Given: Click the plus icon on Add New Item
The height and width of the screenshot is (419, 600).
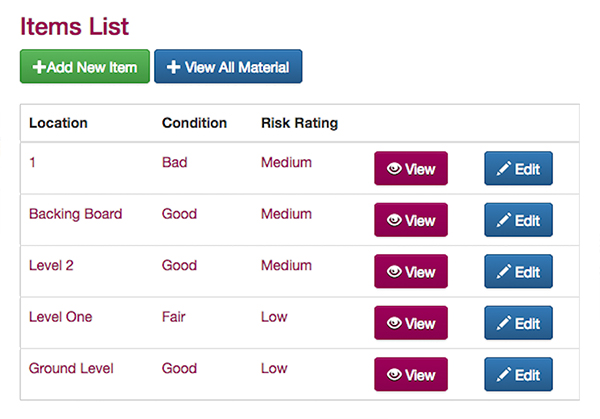Looking at the screenshot, I should click(x=39, y=67).
